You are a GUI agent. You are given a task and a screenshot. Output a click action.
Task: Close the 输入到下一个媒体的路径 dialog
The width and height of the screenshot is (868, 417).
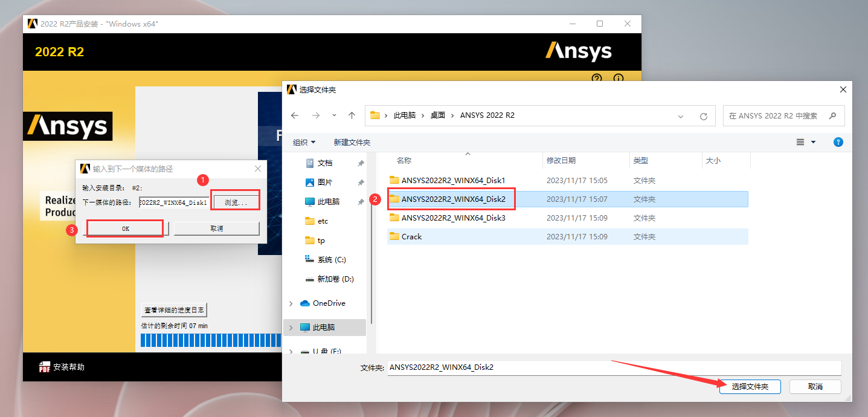258,169
